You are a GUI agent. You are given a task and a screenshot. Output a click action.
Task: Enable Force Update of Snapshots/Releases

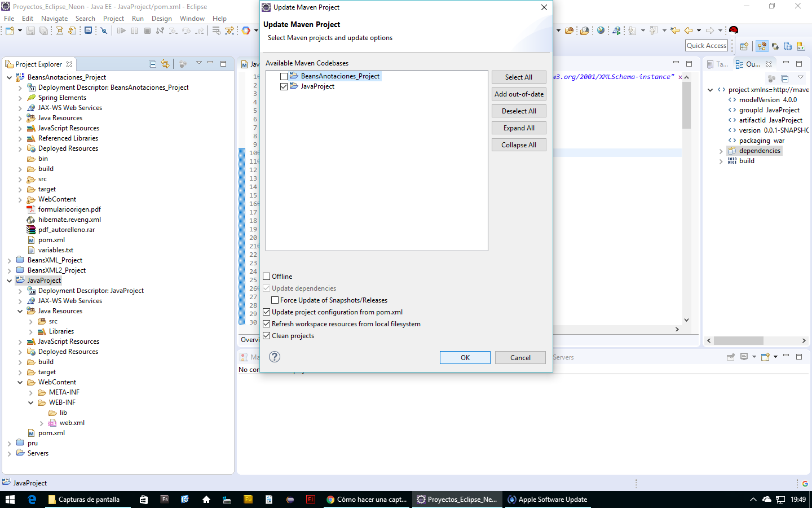tap(275, 300)
